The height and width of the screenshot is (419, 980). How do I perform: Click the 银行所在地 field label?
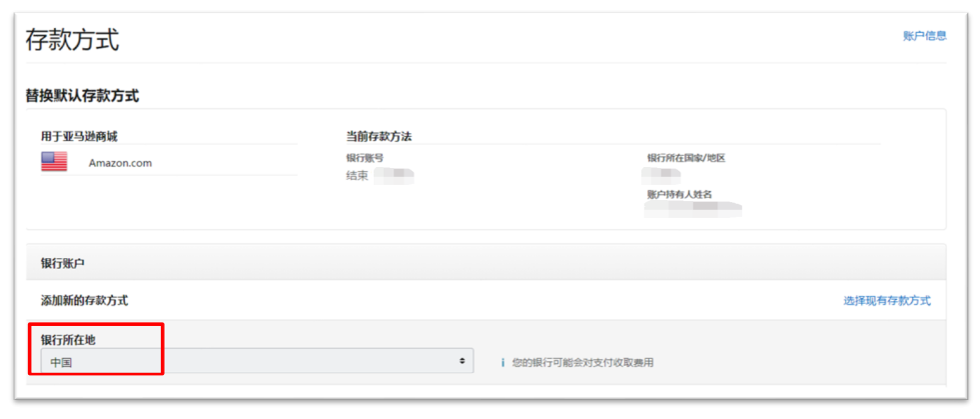point(68,340)
